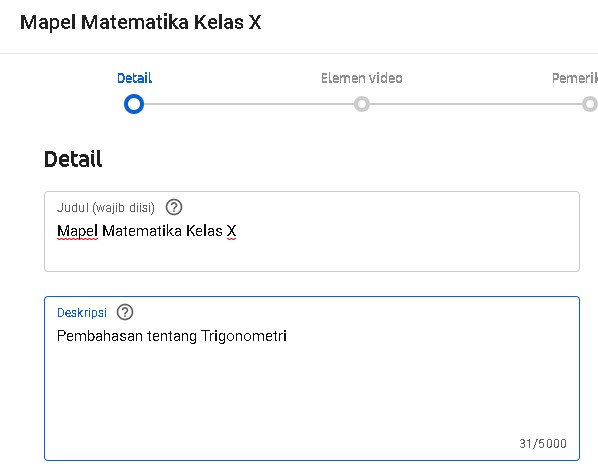This screenshot has width=598, height=474.
Task: Select the blue Detail step circle
Action: point(134,104)
